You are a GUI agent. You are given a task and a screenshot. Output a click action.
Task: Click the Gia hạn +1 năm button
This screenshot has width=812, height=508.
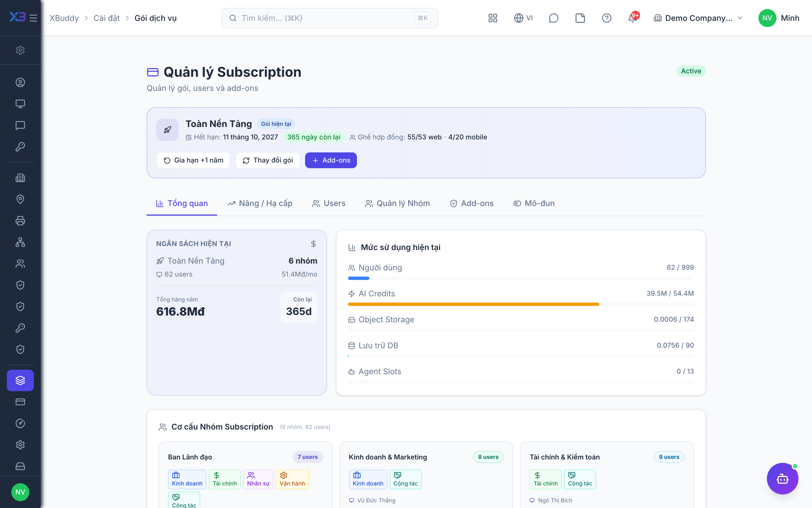tap(193, 160)
